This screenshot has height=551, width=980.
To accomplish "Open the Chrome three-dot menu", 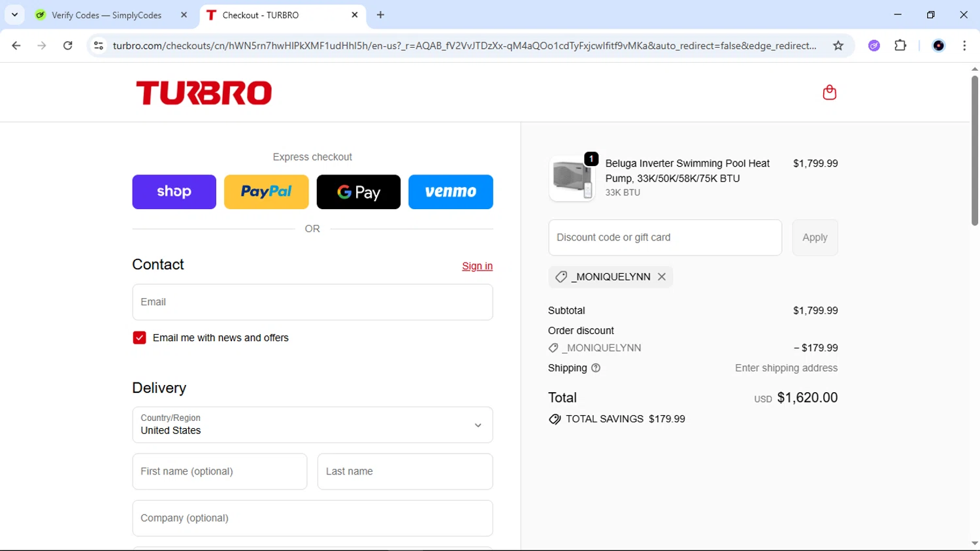I will (x=964, y=46).
